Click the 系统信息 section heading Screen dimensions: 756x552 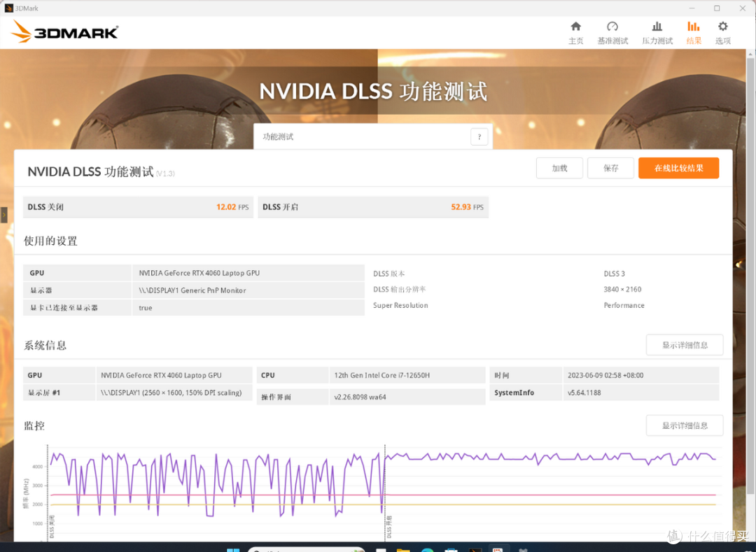click(x=45, y=346)
